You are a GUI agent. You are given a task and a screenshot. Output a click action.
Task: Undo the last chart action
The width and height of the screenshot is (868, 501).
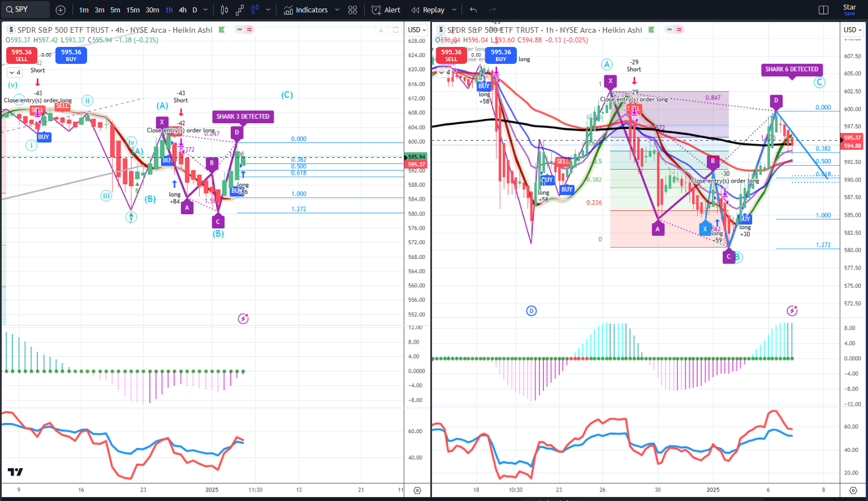pos(473,10)
